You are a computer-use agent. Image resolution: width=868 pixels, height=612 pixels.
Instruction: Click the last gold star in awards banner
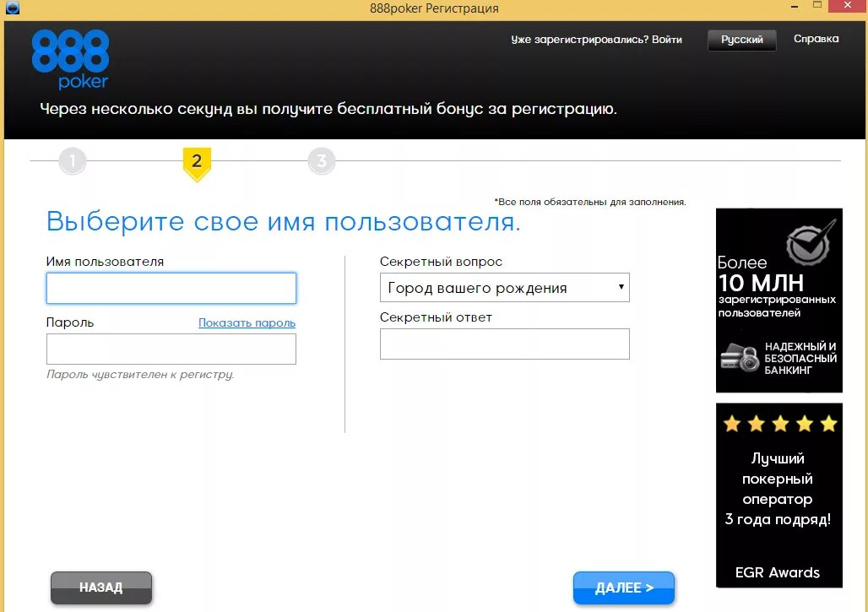[828, 424]
